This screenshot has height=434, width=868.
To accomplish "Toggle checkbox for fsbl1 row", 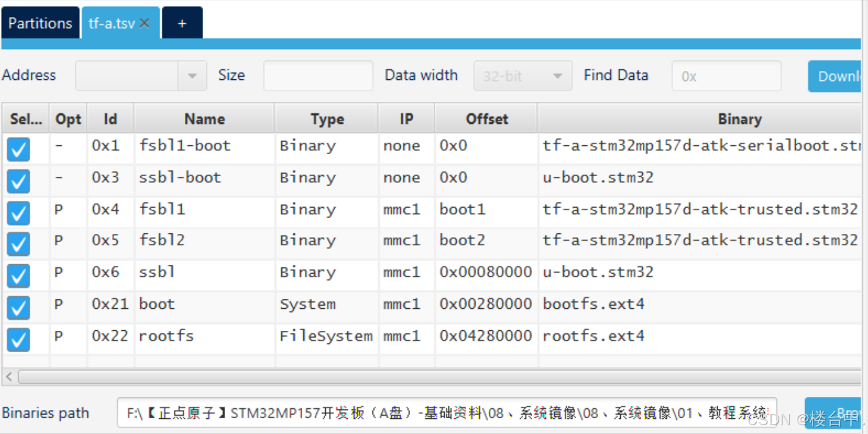I will (19, 213).
